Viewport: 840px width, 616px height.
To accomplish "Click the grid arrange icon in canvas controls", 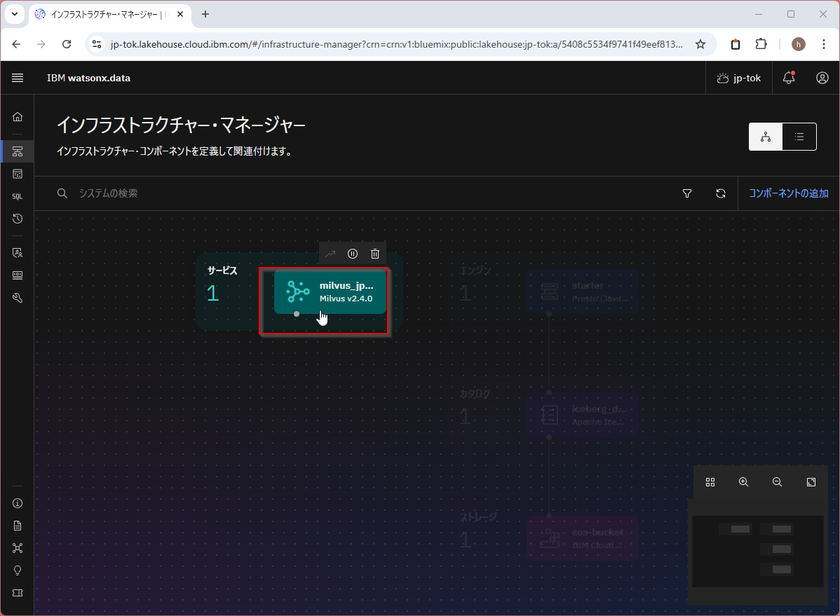I will pos(710,483).
